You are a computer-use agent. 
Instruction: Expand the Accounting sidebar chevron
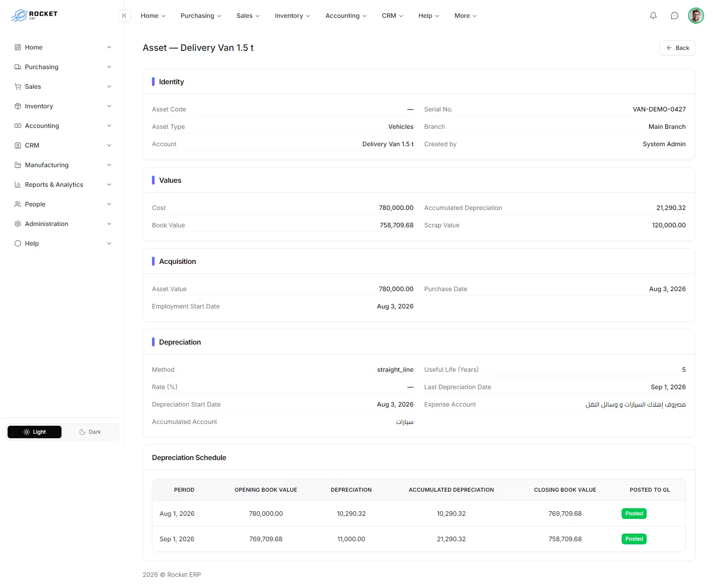click(x=109, y=126)
